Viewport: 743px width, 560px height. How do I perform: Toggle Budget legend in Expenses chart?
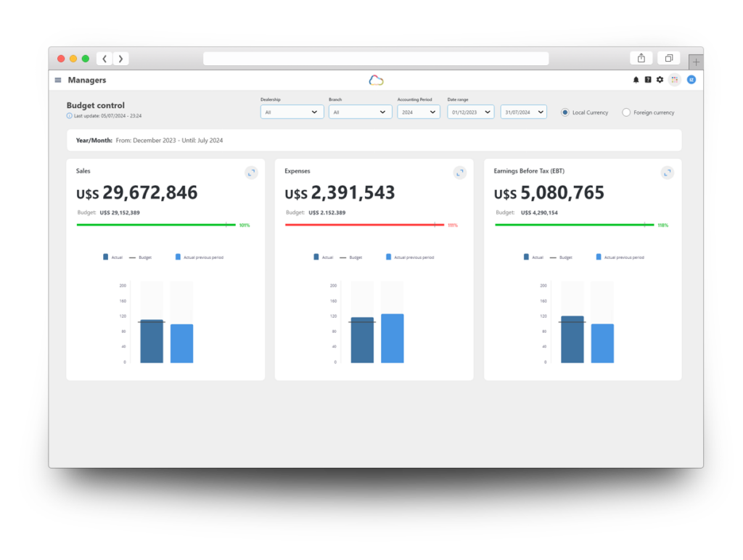350,258
